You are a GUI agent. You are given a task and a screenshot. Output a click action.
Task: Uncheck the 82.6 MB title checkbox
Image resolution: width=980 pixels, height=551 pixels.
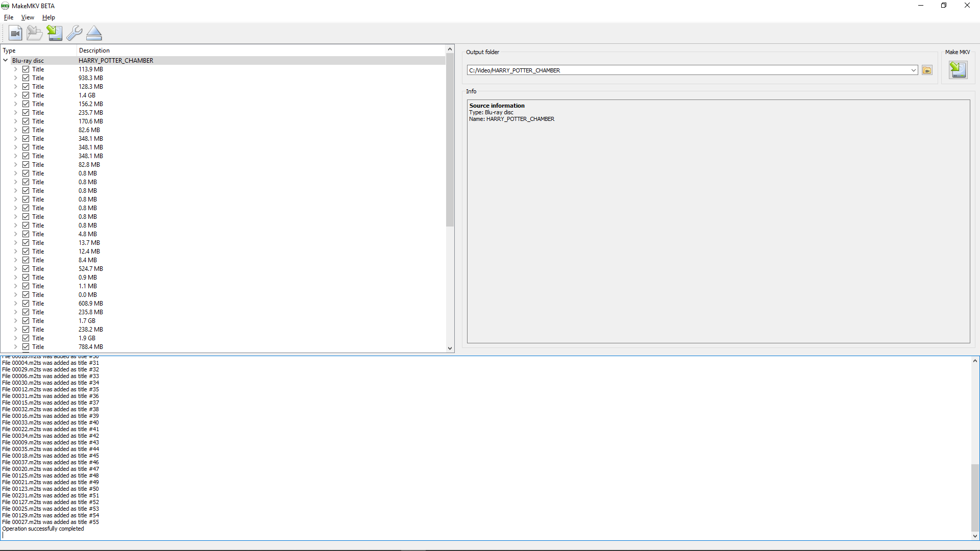pyautogui.click(x=26, y=130)
